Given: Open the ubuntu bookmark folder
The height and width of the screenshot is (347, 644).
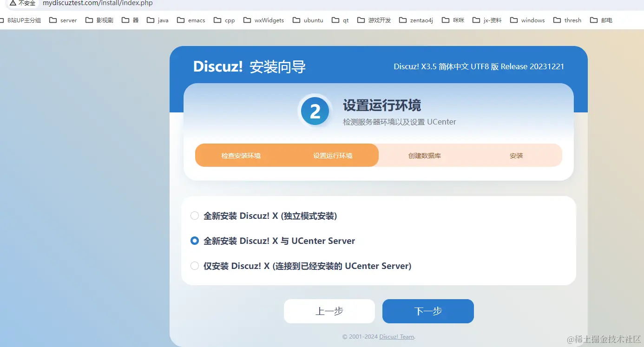Looking at the screenshot, I should [x=308, y=20].
